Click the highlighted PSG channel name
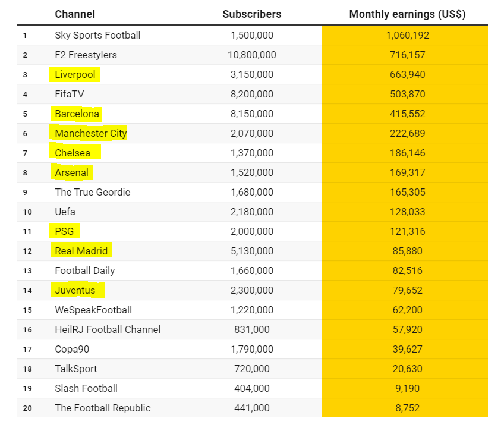Image resolution: width=504 pixels, height=431 pixels. (64, 231)
